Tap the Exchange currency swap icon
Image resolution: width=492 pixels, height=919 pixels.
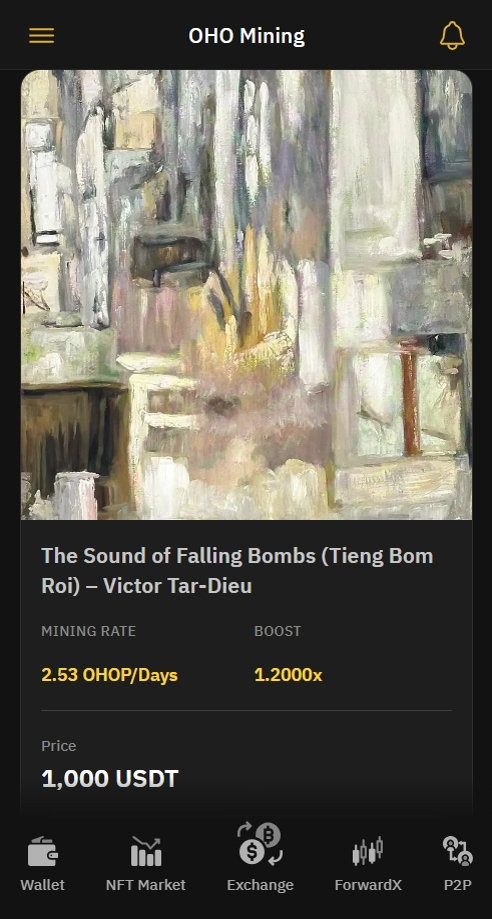260,845
